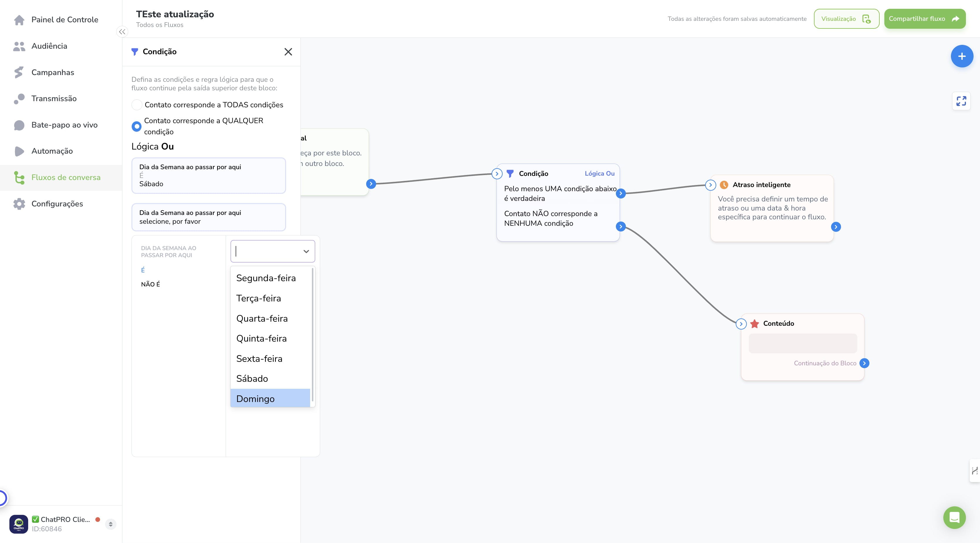Click the ChatPRO account avatar
The width and height of the screenshot is (980, 543).
pyautogui.click(x=19, y=524)
